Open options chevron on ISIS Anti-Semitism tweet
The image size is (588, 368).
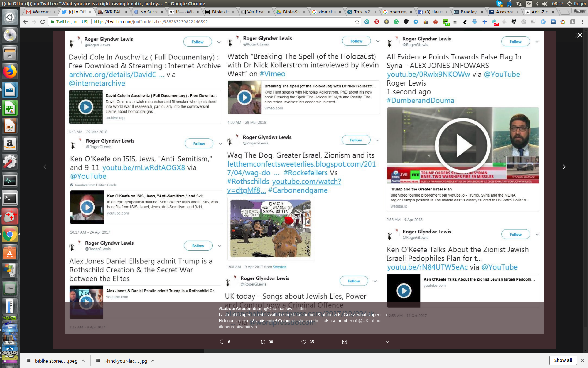[220, 144]
